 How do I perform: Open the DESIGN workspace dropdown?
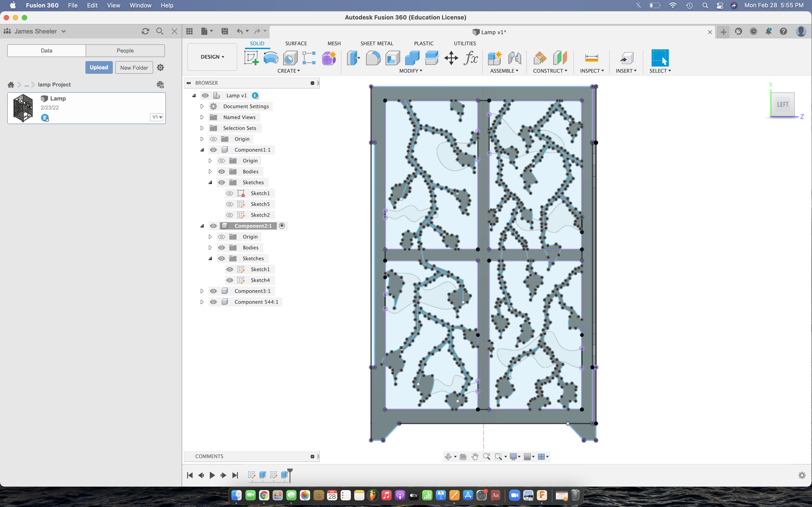(x=212, y=57)
